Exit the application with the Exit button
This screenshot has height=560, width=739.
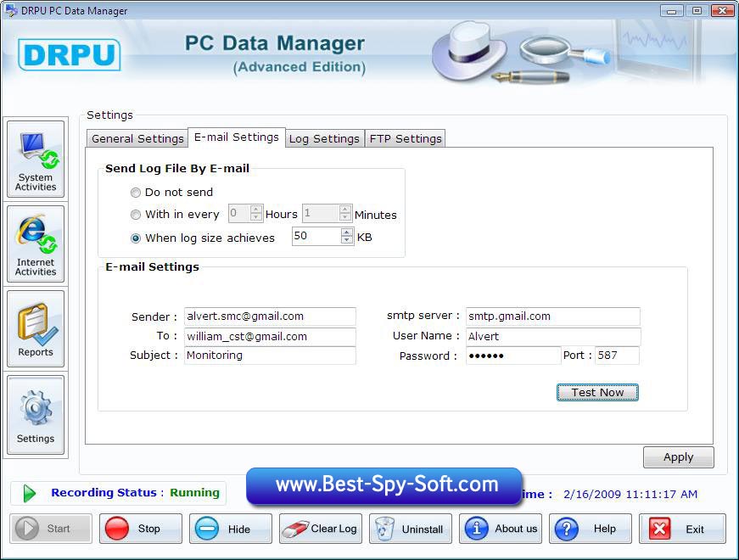pos(682,529)
